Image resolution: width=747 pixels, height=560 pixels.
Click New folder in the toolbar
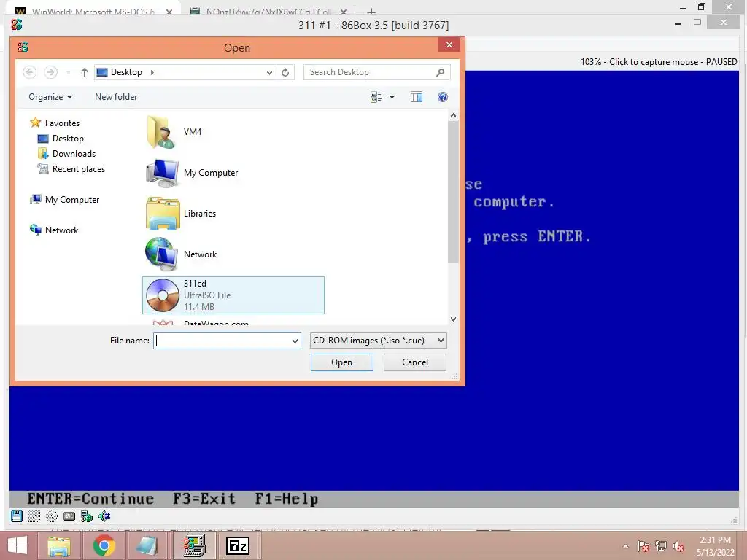[x=116, y=97]
